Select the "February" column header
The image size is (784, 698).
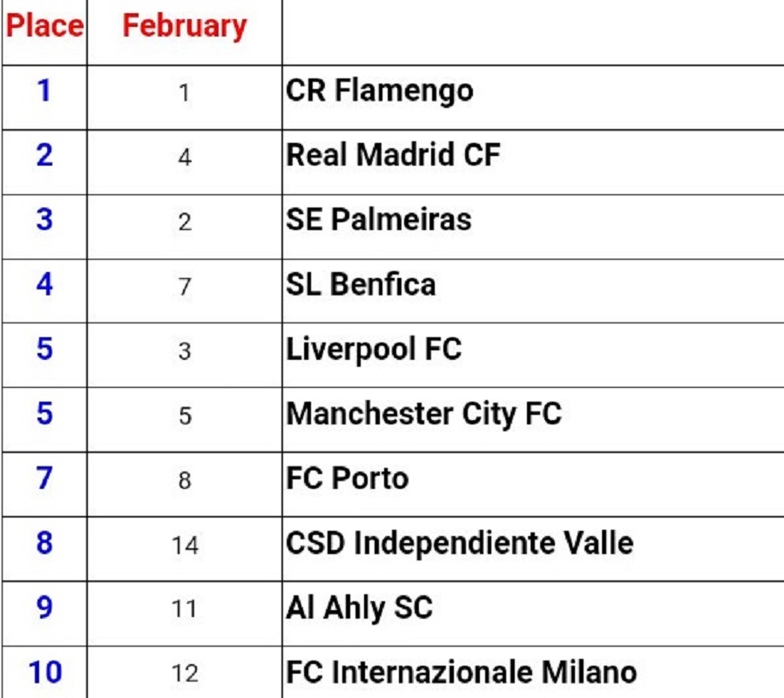tap(185, 26)
